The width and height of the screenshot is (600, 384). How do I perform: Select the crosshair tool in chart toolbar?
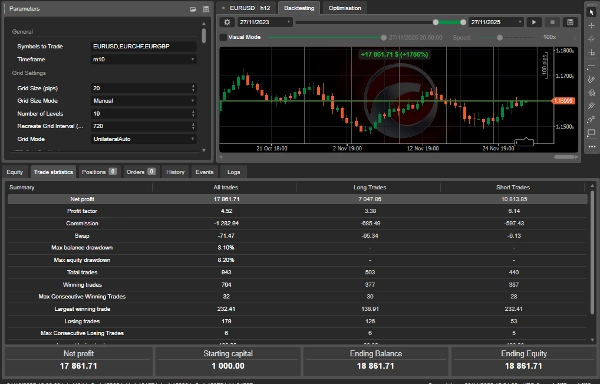coord(592,26)
